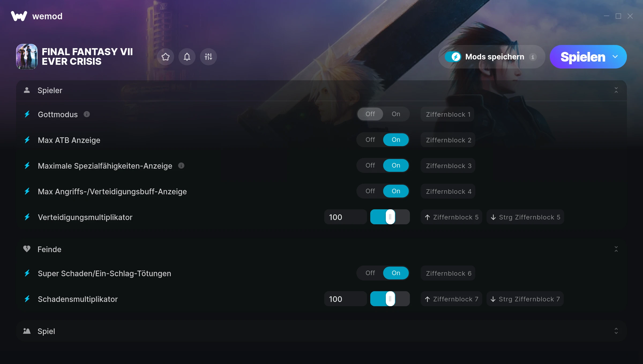
Task: Open notifications via the bell icon
Action: (187, 57)
